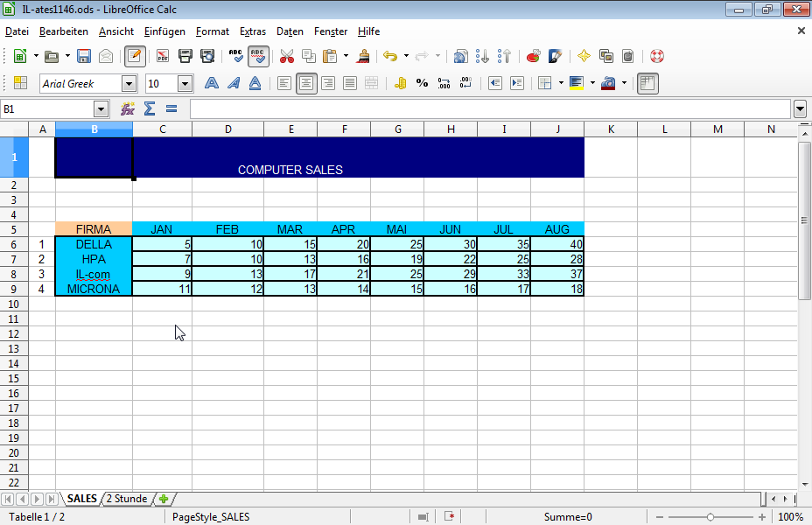Open LibreOffice Help lifebuoy icon
Image resolution: width=812 pixels, height=525 pixels.
pyautogui.click(x=656, y=56)
